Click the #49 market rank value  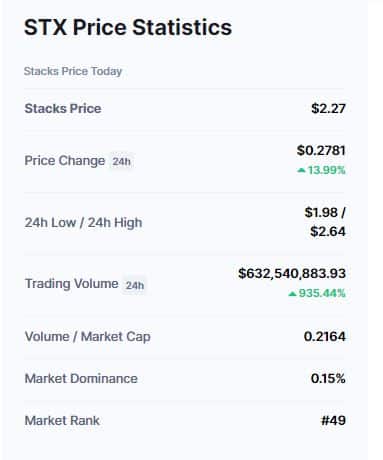[333, 420]
